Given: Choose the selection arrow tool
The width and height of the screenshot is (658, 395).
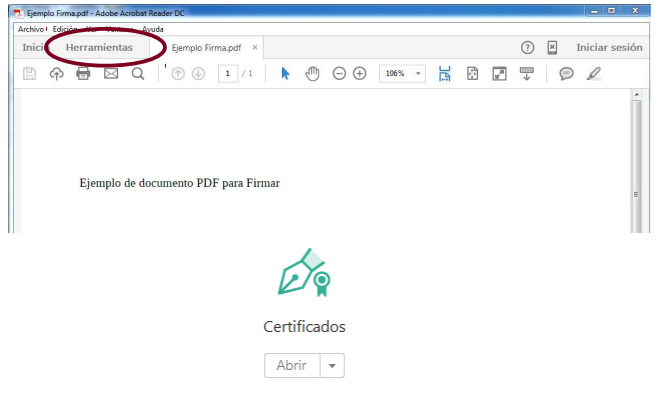Looking at the screenshot, I should [x=285, y=74].
